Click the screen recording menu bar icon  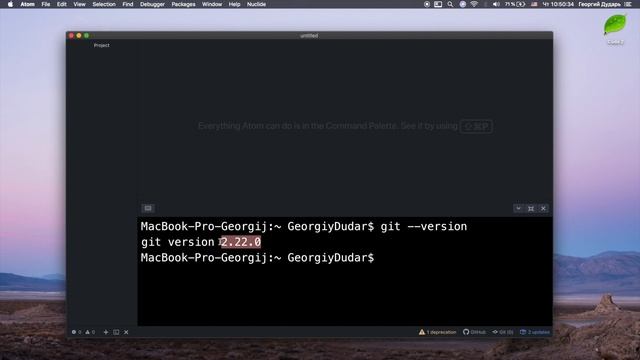427,4
